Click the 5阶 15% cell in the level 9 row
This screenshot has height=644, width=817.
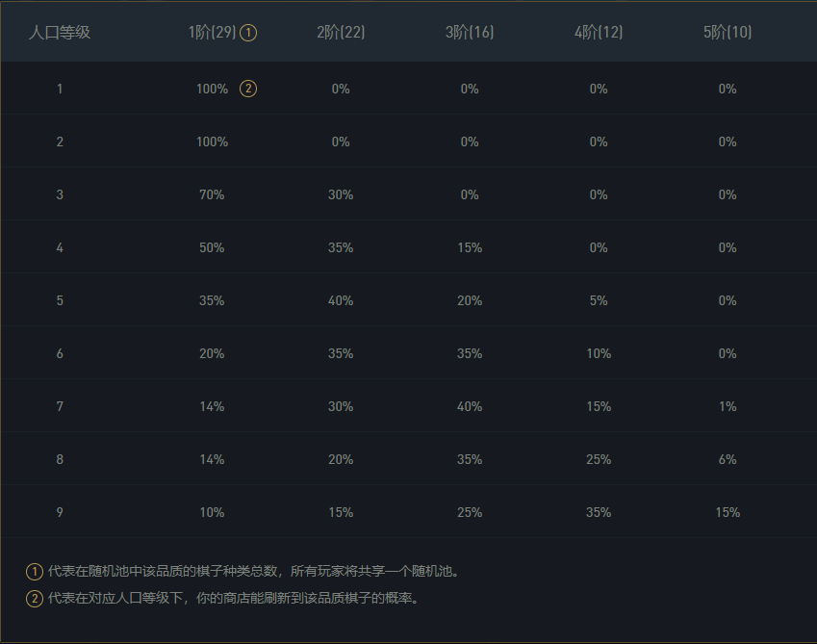click(x=728, y=512)
